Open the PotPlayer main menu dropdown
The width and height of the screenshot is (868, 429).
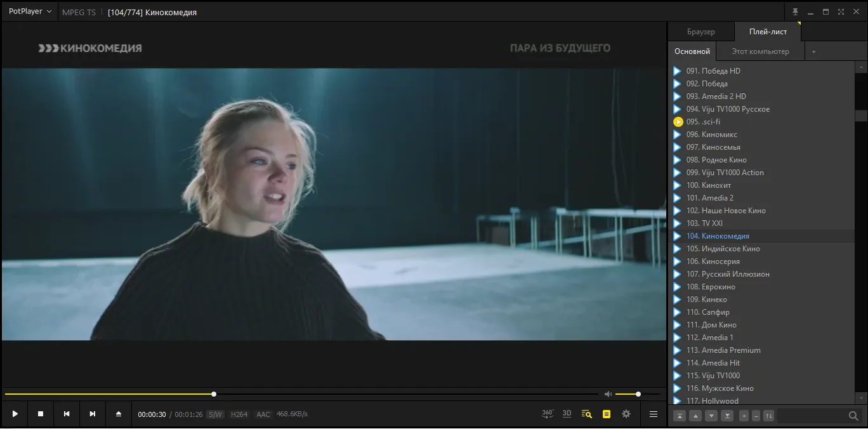[x=30, y=11]
